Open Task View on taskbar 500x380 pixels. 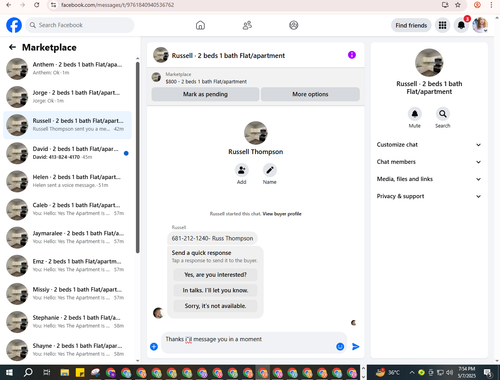(47, 372)
